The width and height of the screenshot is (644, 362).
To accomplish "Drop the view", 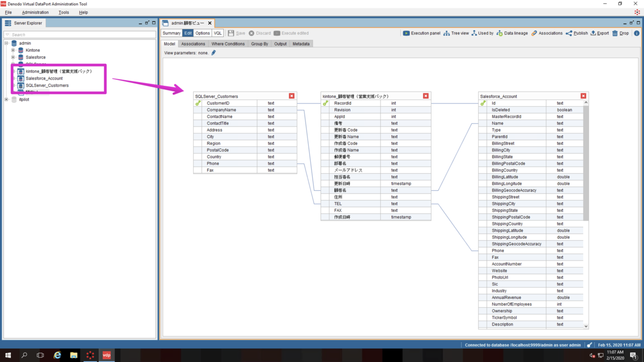I will pos(620,33).
